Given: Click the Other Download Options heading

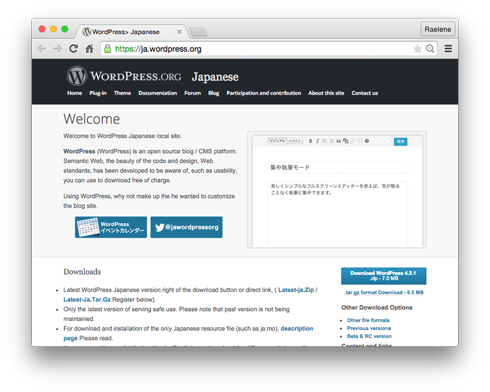Looking at the screenshot, I should point(377,307).
